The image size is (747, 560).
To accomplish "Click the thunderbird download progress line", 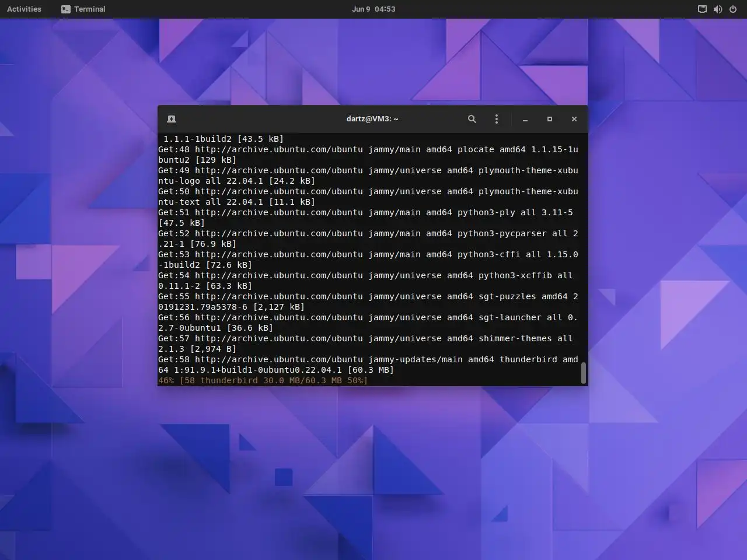I will point(263,380).
